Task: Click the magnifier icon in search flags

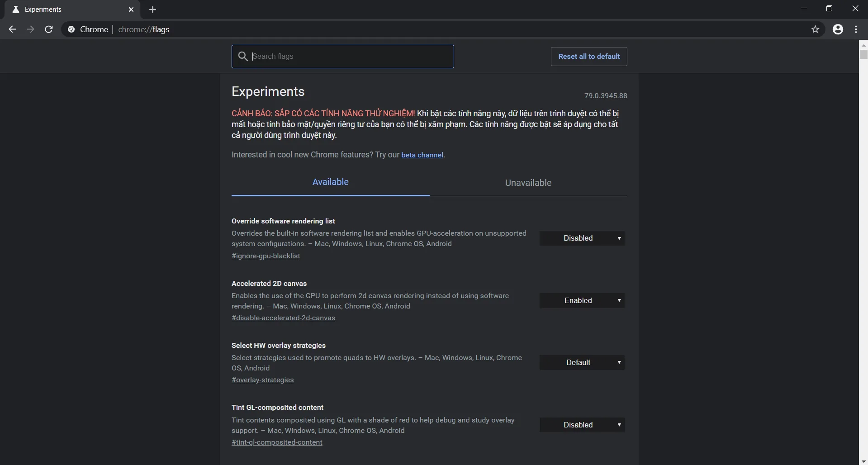Action: (243, 56)
